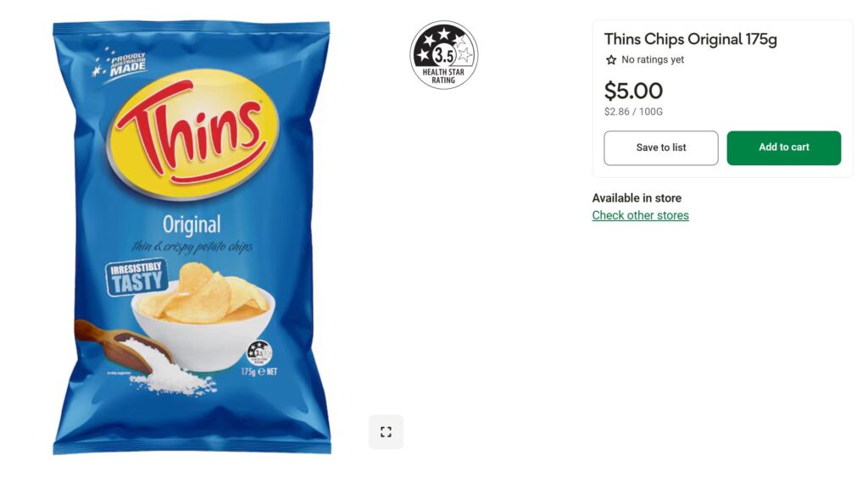This screenshot has width=868, height=488.
Task: Click the red Thins logo on the bag
Action: [x=189, y=131]
